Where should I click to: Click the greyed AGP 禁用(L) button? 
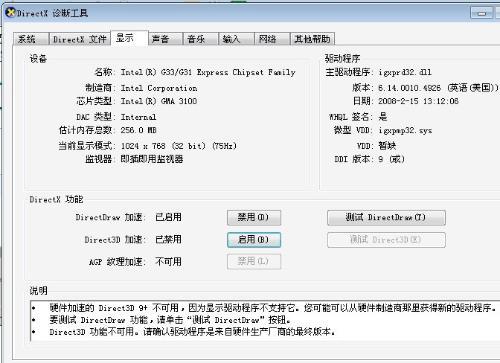[x=254, y=261]
